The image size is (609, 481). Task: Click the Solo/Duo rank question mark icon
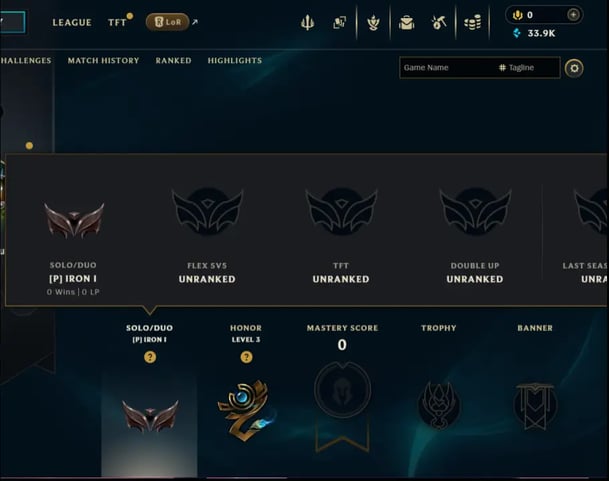(150, 357)
